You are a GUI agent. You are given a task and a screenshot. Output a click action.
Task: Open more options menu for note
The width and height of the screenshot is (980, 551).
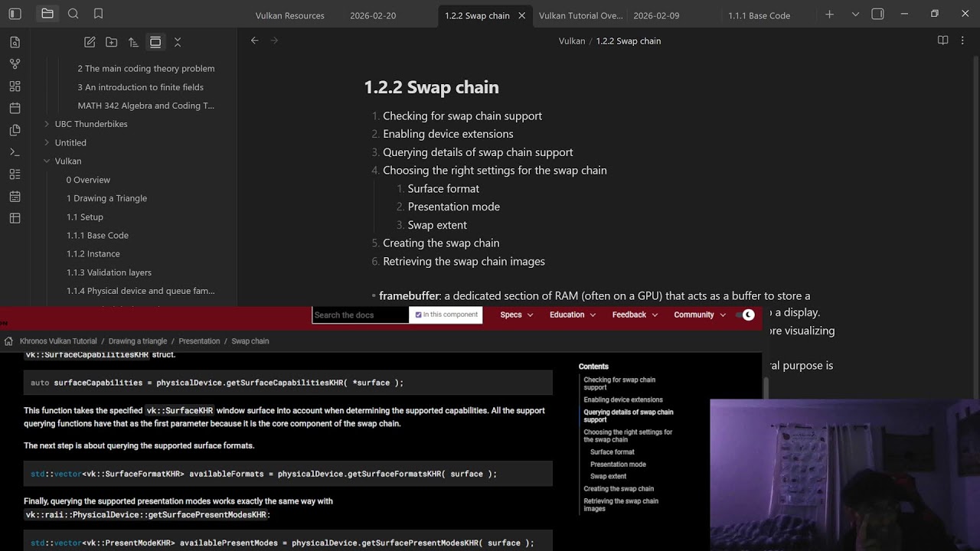tap(964, 41)
